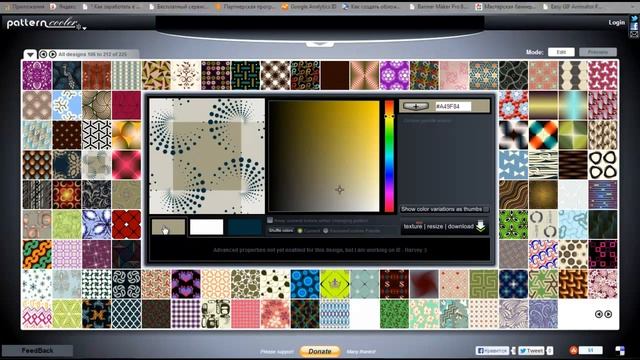Click the next page arrow below the thumbnails
The image size is (640, 360).
click(x=608, y=314)
